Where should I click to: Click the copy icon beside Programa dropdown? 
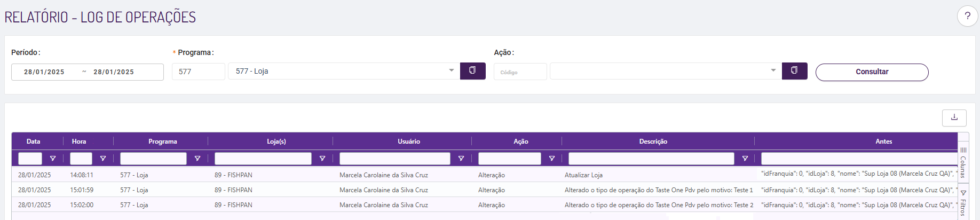[x=472, y=71]
